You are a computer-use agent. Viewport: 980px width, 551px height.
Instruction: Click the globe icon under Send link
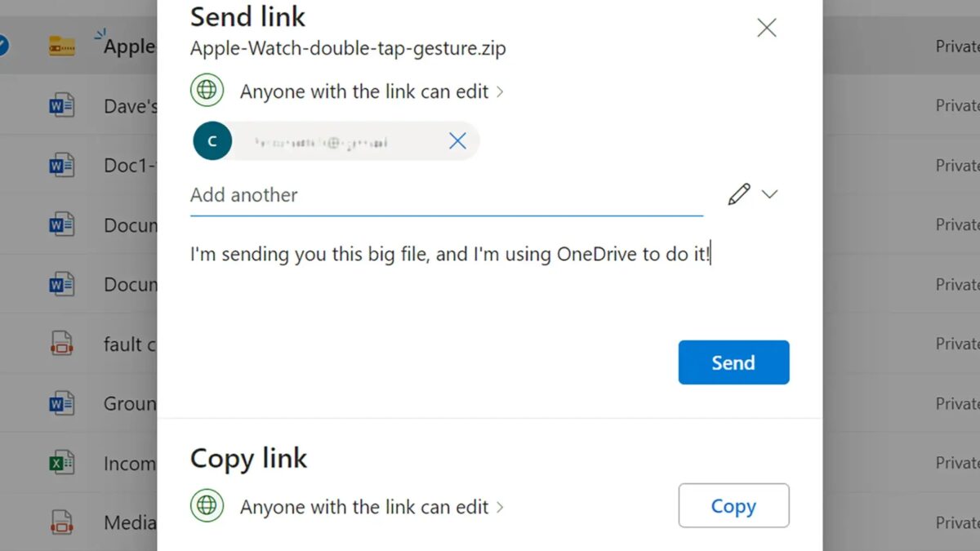point(207,91)
